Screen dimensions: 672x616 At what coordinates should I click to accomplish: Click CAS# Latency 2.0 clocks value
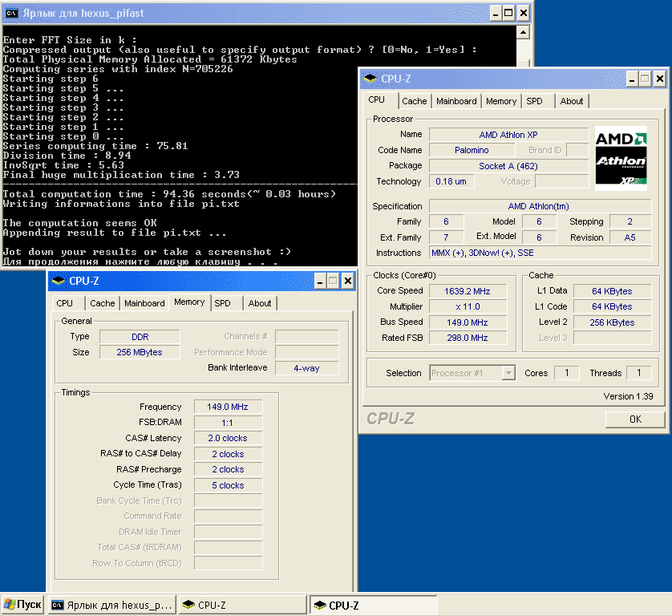pyautogui.click(x=228, y=438)
